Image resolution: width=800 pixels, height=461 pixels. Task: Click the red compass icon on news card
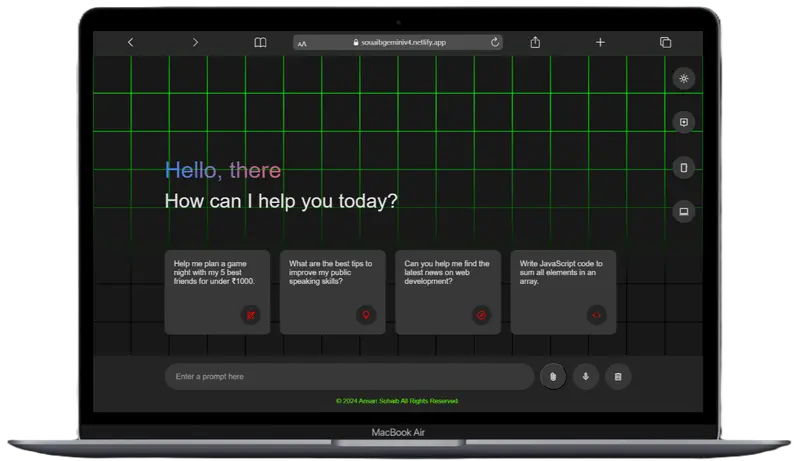point(481,315)
